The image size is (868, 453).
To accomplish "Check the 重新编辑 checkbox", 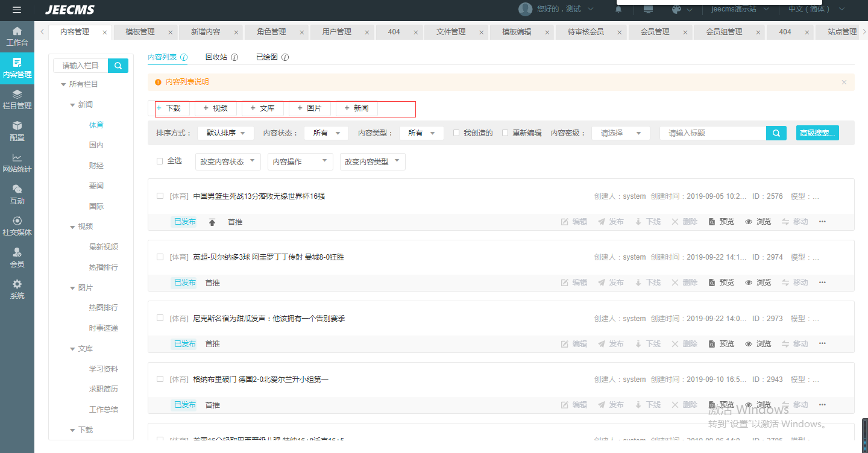I will tap(505, 133).
